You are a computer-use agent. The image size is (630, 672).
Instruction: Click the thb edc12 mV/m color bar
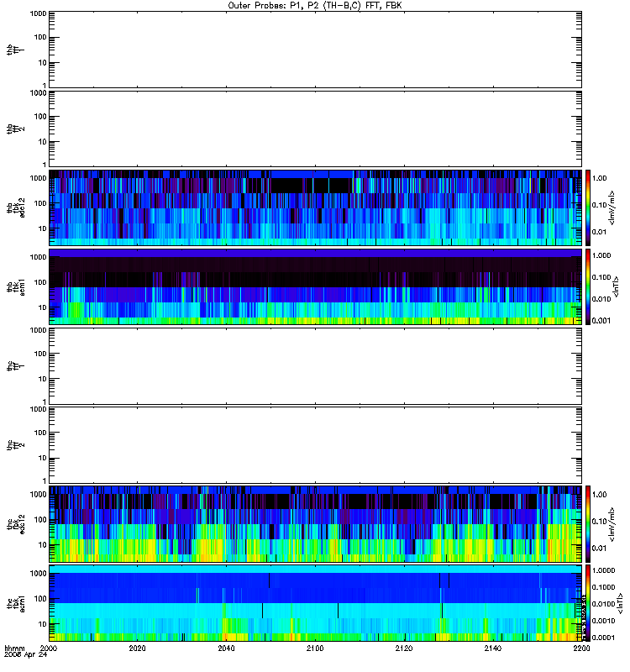coord(588,207)
